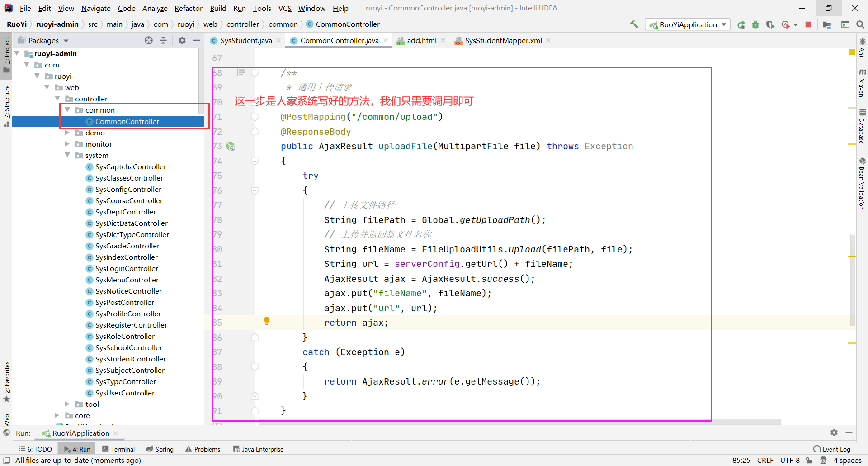Screen dimensions: 868x466
Task: Switch to the SysStudentMapper.xml tab
Action: (x=503, y=40)
